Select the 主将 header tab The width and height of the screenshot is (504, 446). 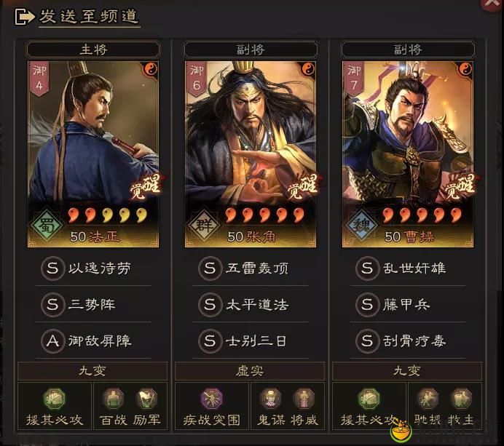(x=93, y=49)
